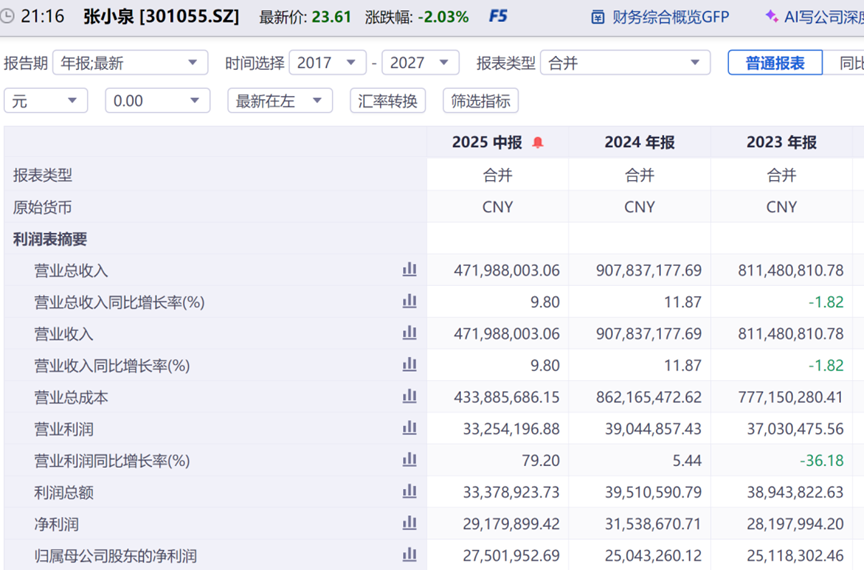Click the red alert bell beside 2025 中报

click(538, 143)
